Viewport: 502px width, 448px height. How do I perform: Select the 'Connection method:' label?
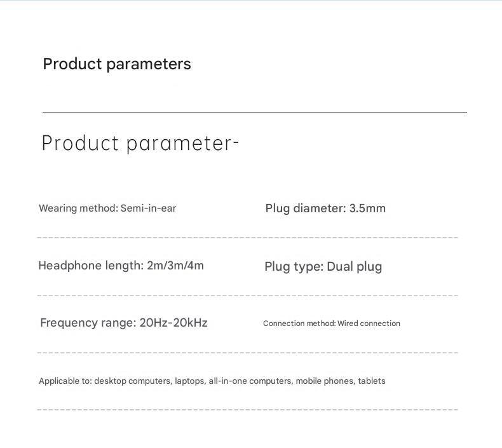(x=299, y=323)
